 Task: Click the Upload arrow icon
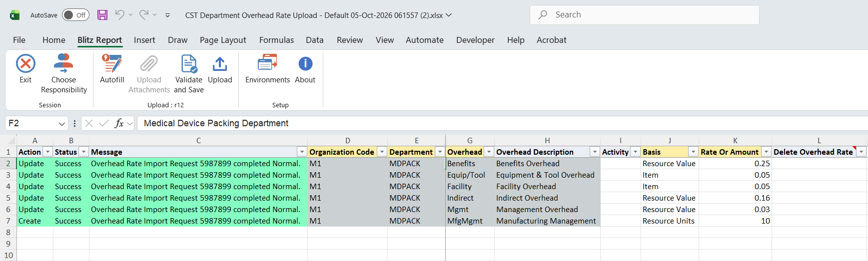pyautogui.click(x=220, y=64)
